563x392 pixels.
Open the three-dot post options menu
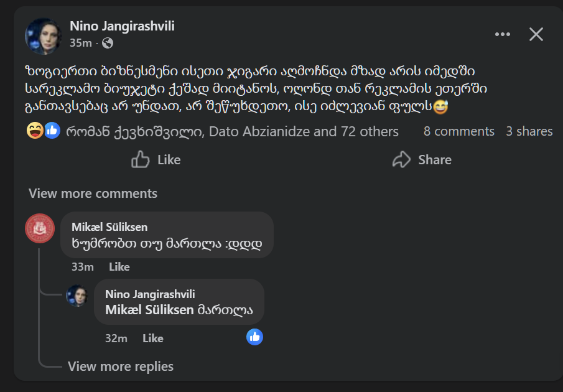[x=502, y=34]
